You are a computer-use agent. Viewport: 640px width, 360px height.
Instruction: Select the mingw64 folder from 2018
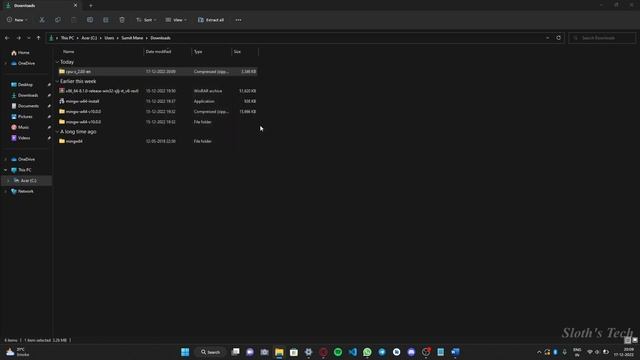[157, 141]
